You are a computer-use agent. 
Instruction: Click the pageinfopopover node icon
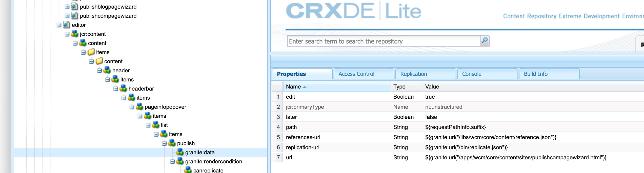pyautogui.click(x=139, y=107)
